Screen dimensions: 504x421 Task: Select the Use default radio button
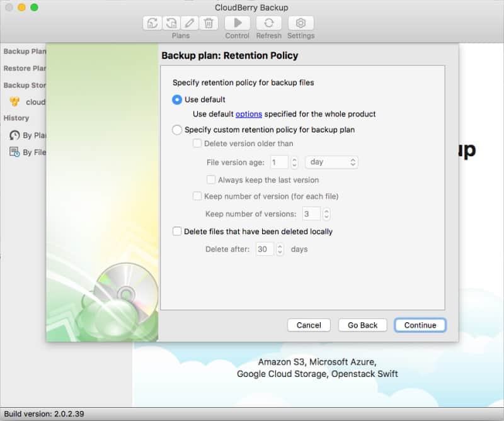point(177,99)
